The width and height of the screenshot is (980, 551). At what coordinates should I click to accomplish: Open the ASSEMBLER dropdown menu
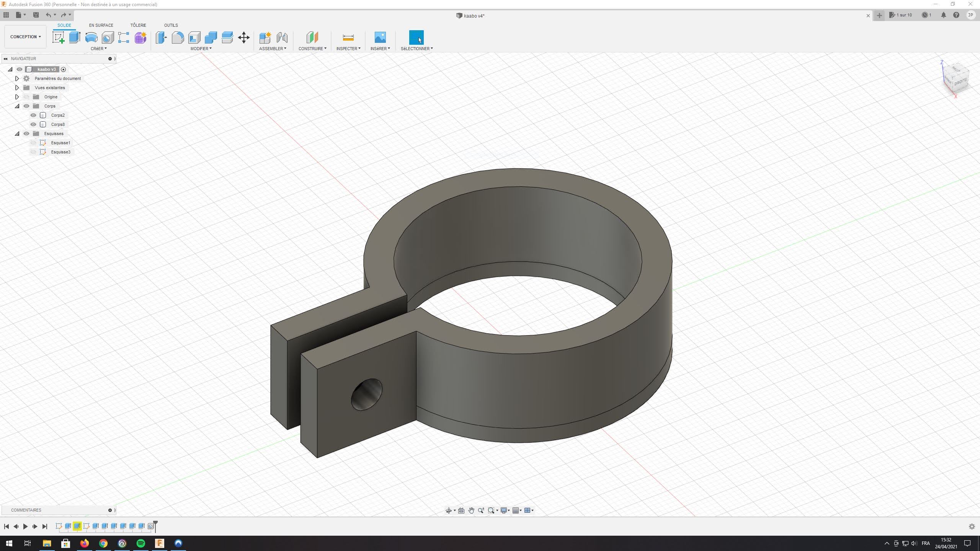pos(273,49)
